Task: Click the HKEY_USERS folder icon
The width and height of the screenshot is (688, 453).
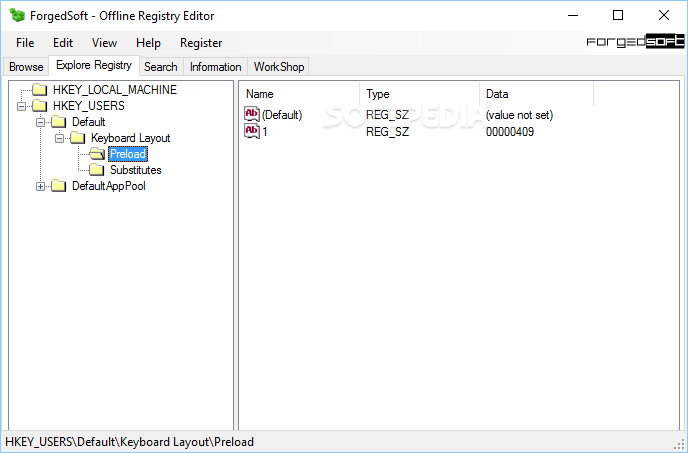Action: [x=40, y=106]
